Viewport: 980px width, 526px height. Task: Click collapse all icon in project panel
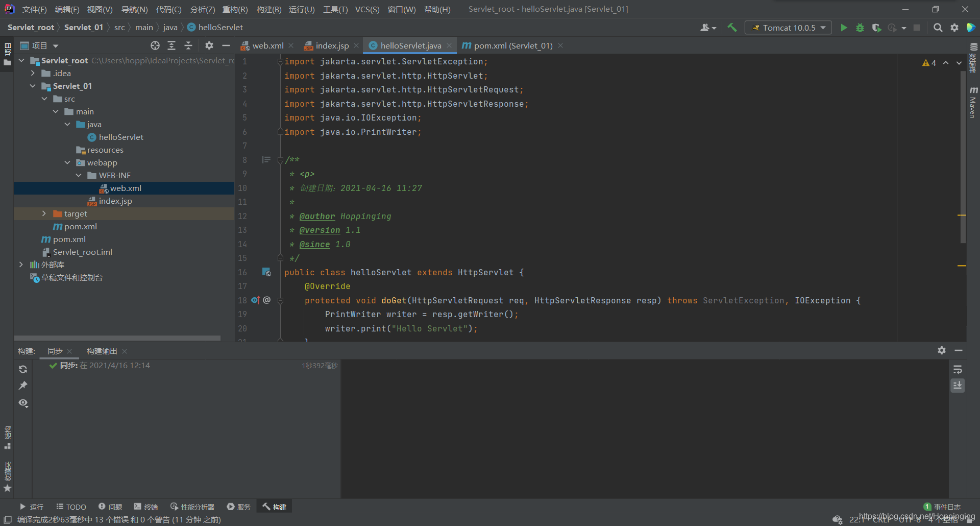[188, 45]
